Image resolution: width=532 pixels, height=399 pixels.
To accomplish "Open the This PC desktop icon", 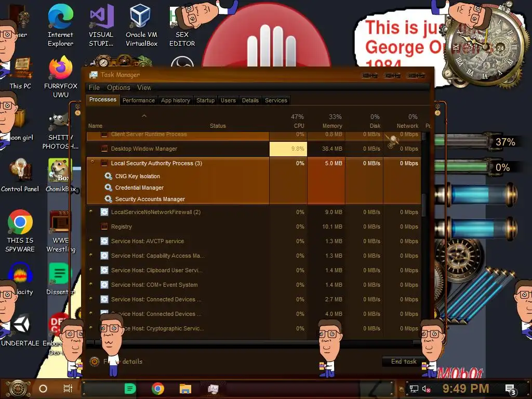I will (20, 73).
